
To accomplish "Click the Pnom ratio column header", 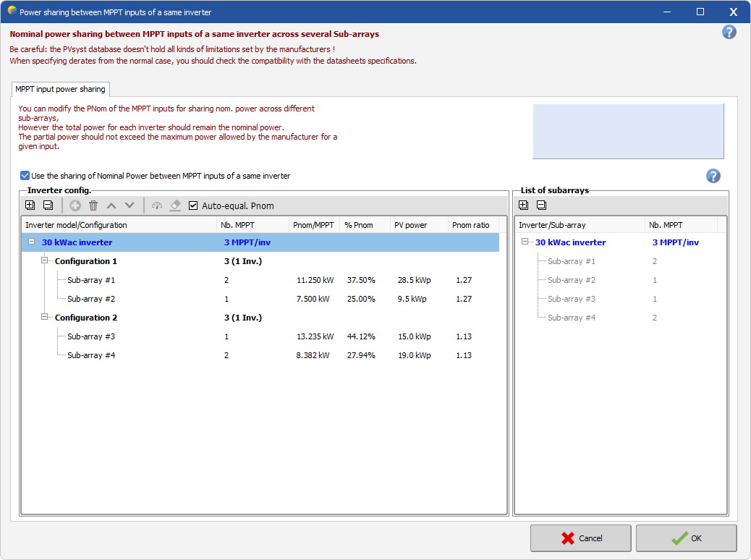I will [x=473, y=225].
